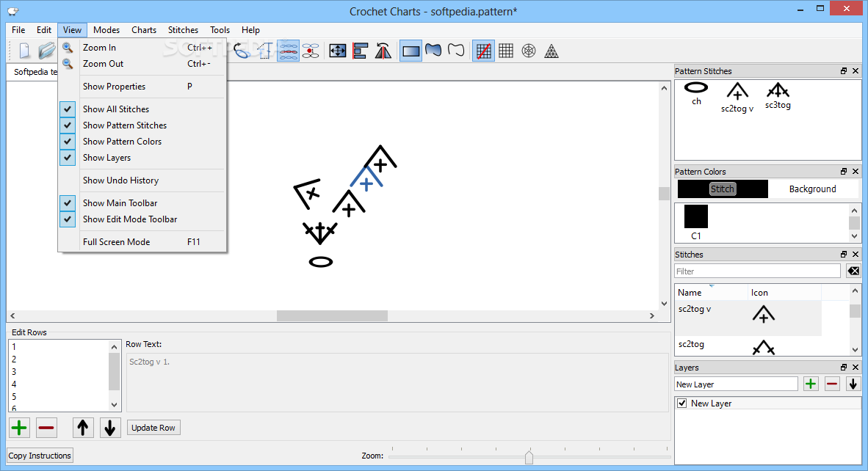Click the four-arrow move icon in toolbar
This screenshot has height=471, width=868.
[x=337, y=51]
